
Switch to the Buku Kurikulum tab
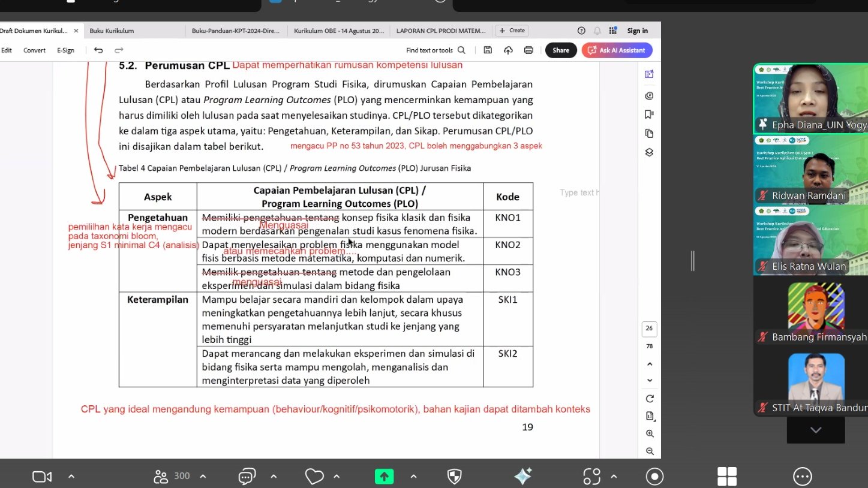(112, 31)
